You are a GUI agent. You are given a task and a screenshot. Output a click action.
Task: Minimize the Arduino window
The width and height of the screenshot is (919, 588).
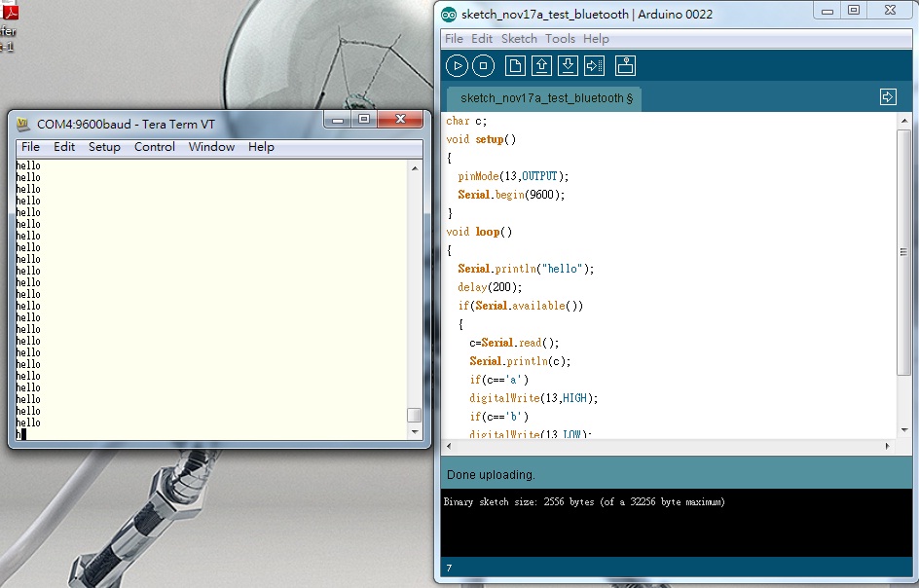click(x=827, y=11)
